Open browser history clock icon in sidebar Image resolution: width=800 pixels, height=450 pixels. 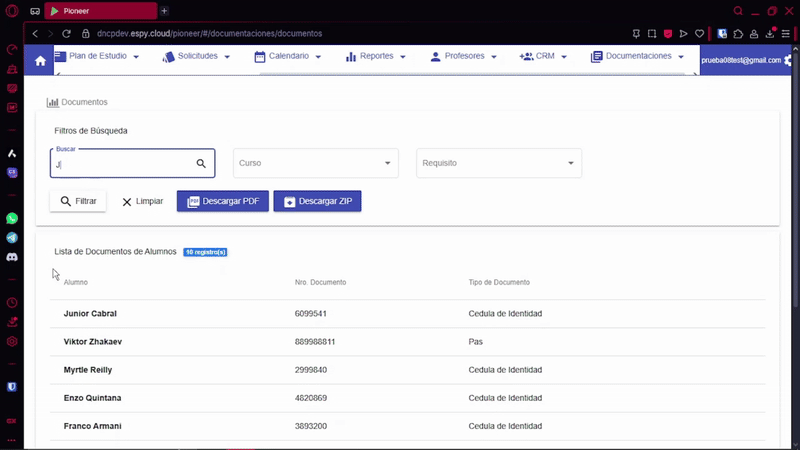[x=12, y=303]
